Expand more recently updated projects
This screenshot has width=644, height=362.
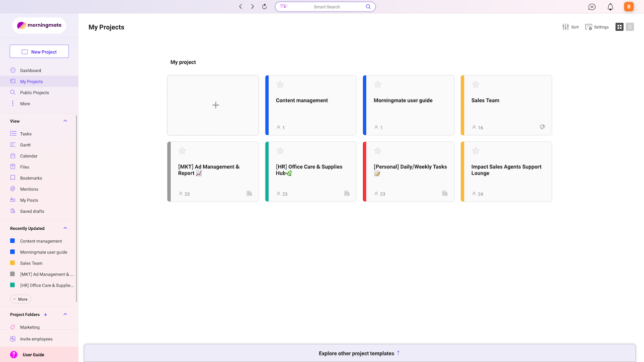coord(21,299)
